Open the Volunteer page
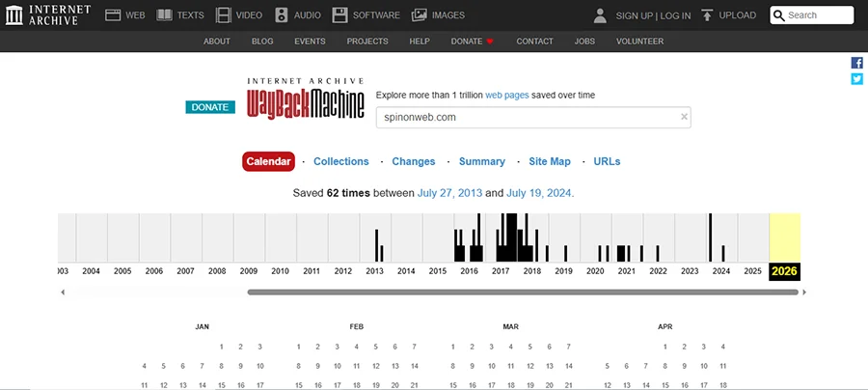 640,41
